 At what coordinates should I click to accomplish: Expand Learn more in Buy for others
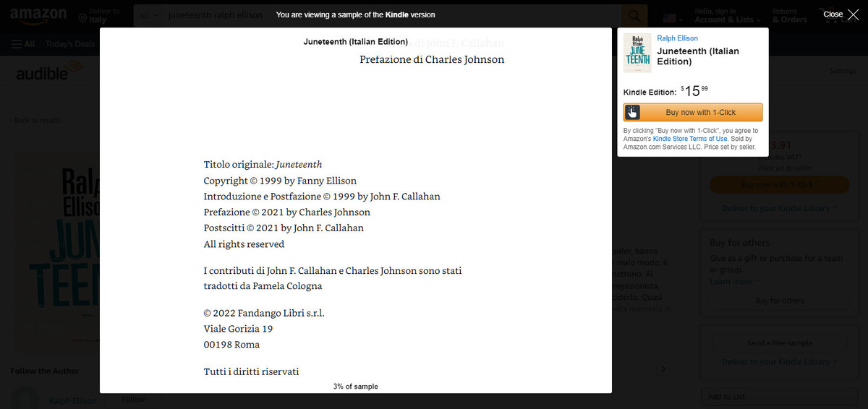[x=733, y=282]
